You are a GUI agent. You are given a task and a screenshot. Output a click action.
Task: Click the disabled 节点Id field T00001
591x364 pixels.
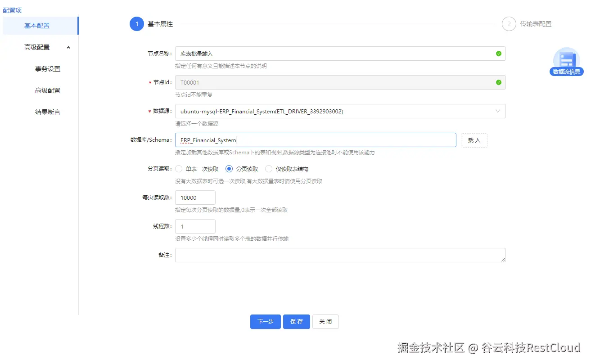tap(340, 82)
